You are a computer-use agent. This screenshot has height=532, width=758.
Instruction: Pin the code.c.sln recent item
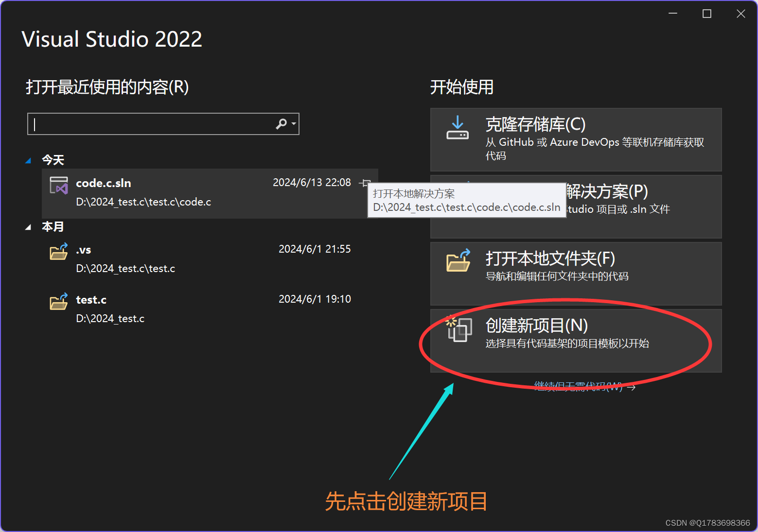364,183
